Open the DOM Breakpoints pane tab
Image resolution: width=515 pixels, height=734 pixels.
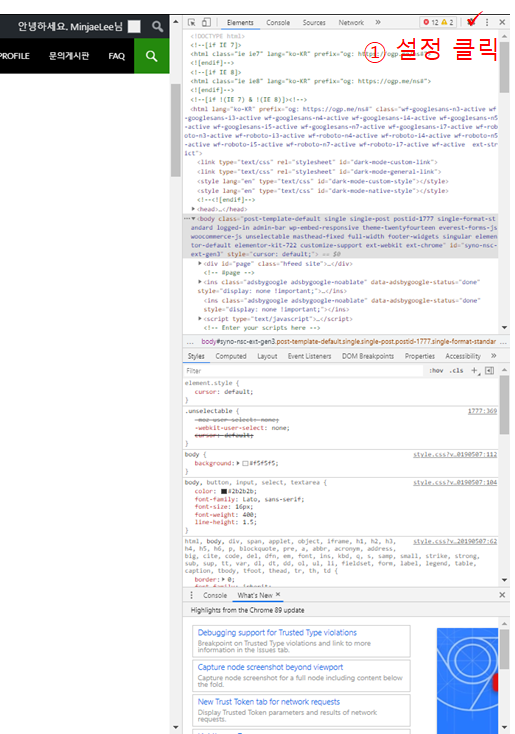[368, 356]
